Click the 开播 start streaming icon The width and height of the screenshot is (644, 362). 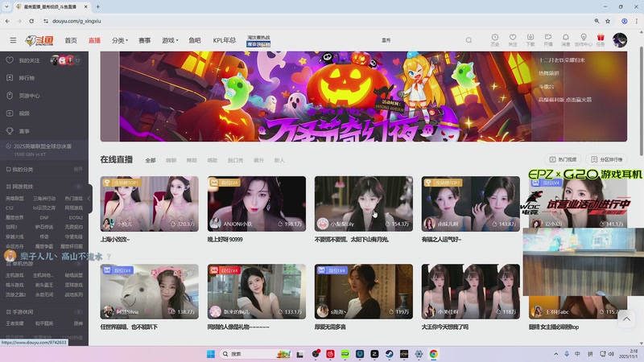tap(548, 39)
